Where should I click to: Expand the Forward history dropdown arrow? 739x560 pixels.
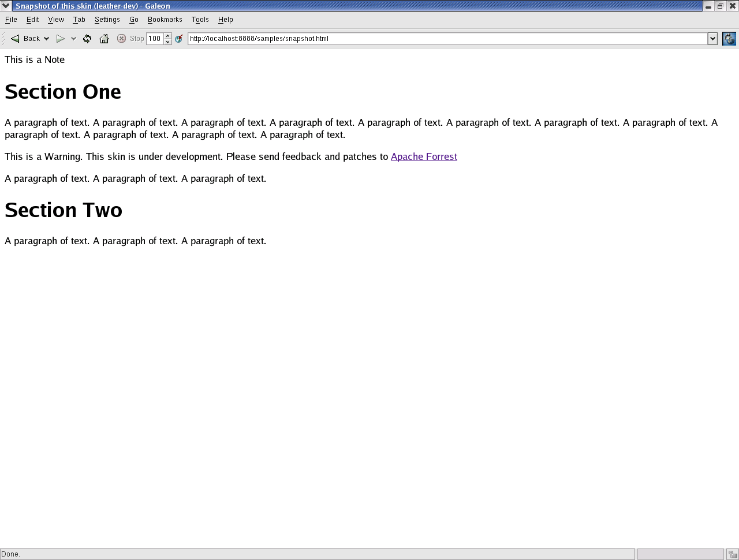coord(73,39)
